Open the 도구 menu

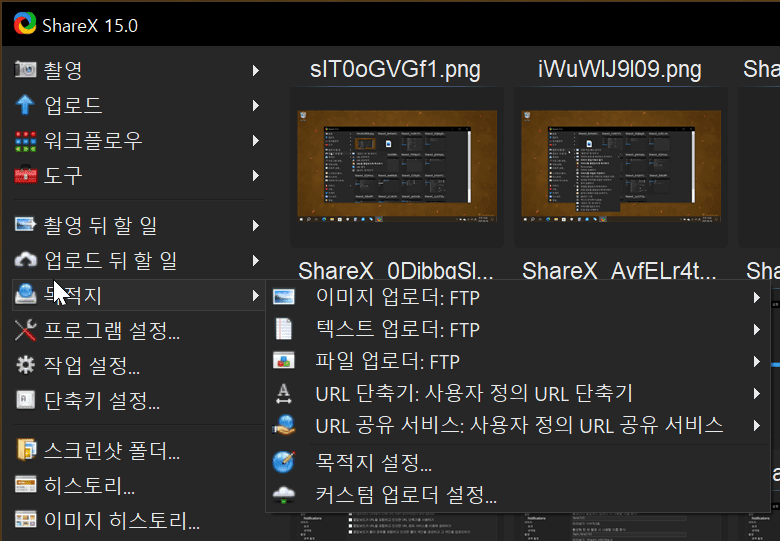(x=138, y=176)
